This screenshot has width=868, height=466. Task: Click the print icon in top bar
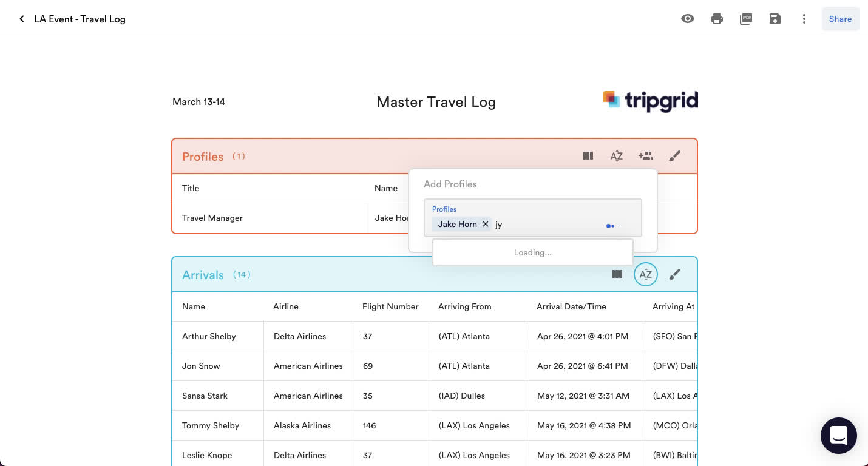716,19
